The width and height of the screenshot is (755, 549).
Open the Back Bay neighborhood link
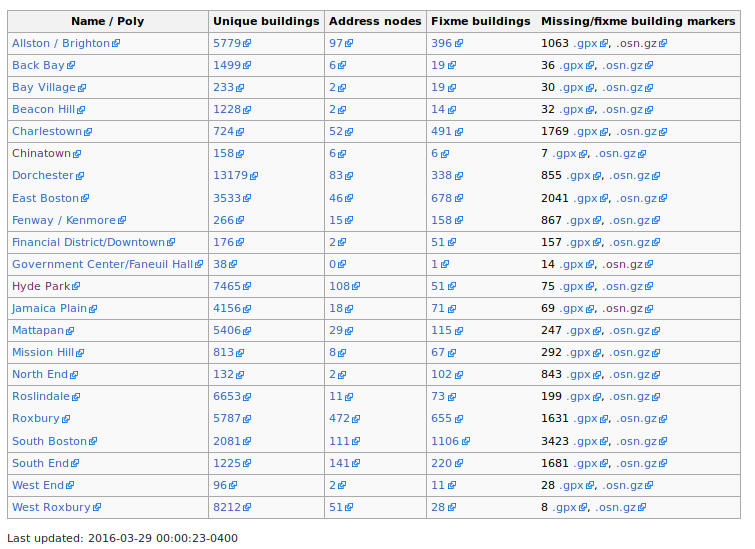[x=38, y=65]
